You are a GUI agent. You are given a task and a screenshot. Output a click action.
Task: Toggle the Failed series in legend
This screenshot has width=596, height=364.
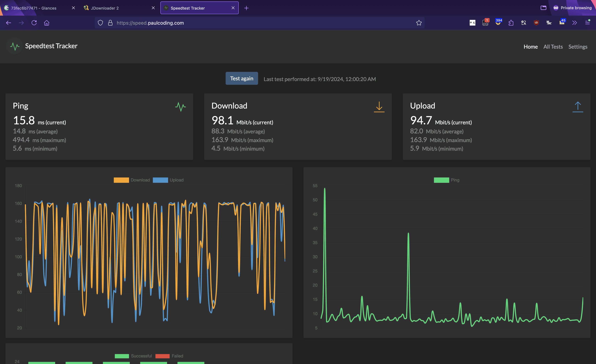169,356
